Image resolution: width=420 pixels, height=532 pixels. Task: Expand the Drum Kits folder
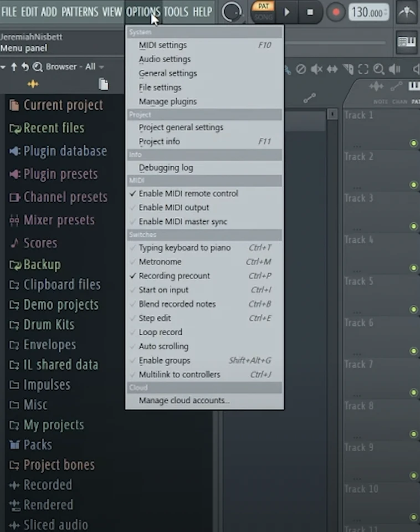pyautogui.click(x=49, y=325)
